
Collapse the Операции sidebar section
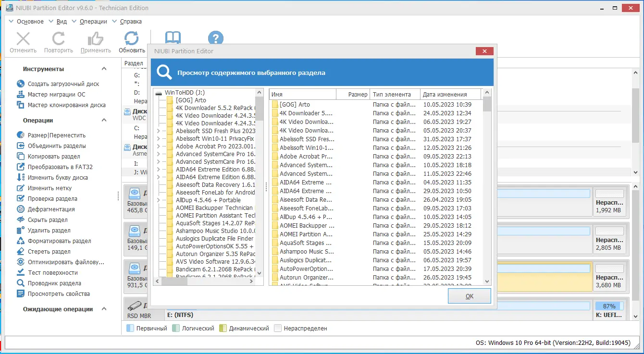[x=104, y=121]
